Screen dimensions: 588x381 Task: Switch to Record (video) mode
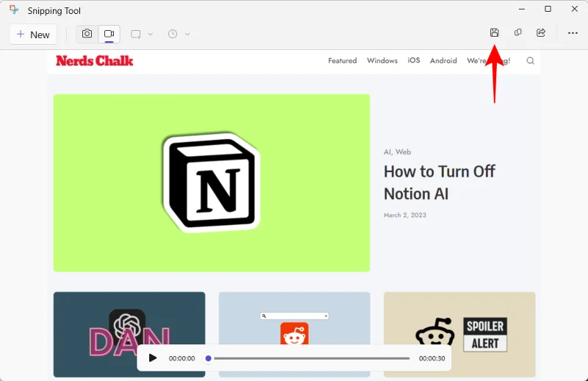tap(109, 34)
